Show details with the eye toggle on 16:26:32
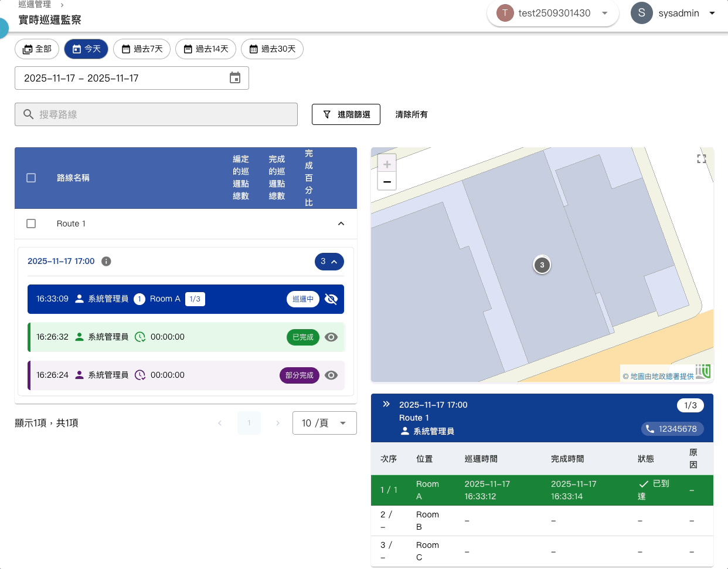 331,337
